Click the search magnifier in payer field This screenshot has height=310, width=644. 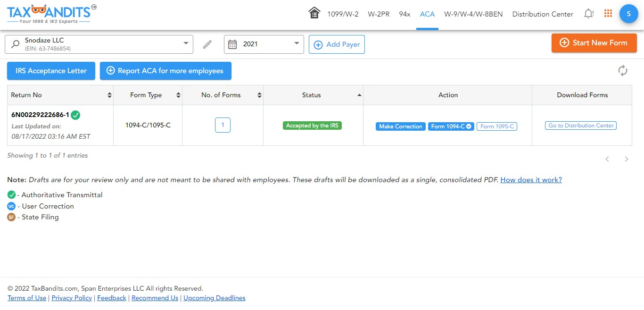coord(15,44)
